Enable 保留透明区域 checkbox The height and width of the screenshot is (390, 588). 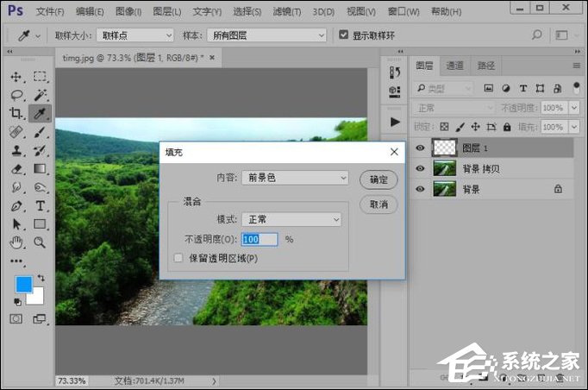pyautogui.click(x=178, y=258)
